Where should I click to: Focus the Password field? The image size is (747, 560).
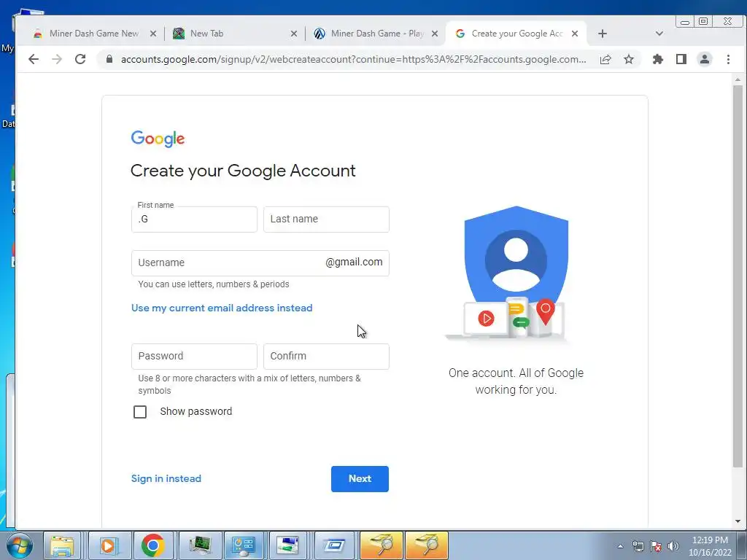coord(194,356)
